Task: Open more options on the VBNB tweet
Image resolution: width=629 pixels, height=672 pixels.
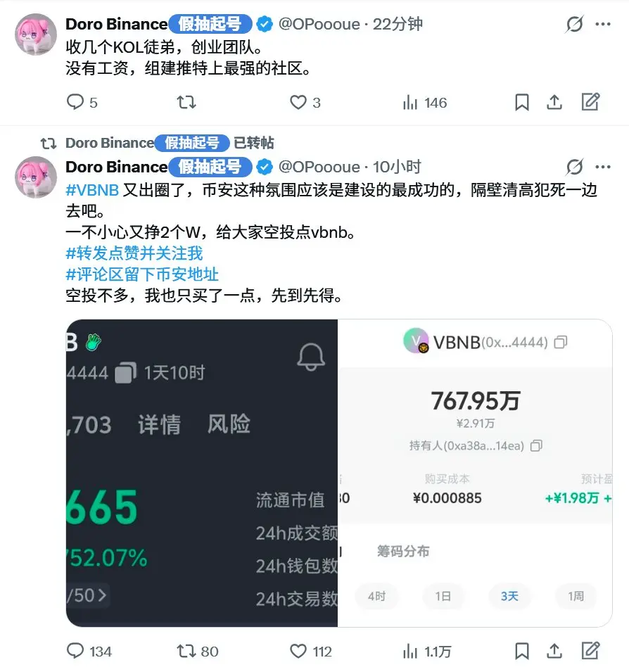Action: tap(603, 167)
